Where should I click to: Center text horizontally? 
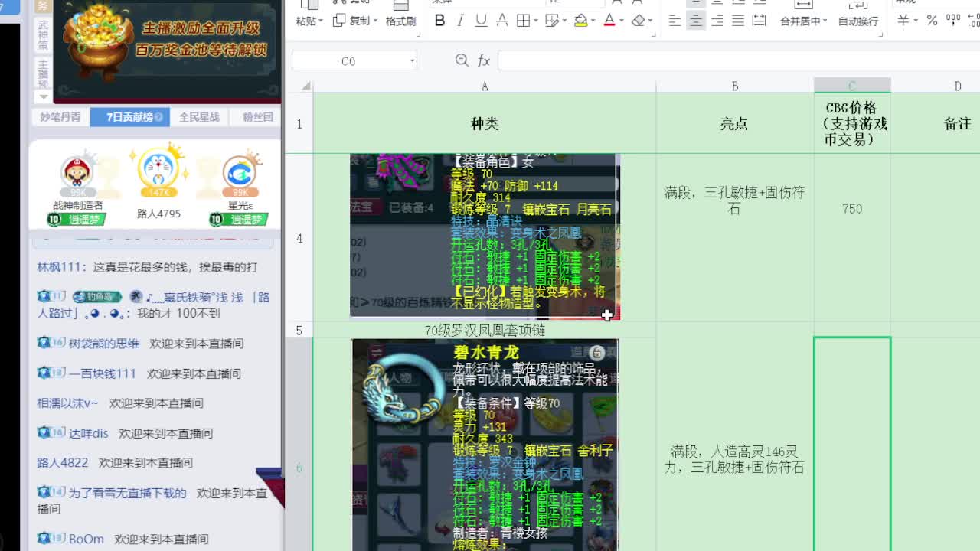coord(696,21)
